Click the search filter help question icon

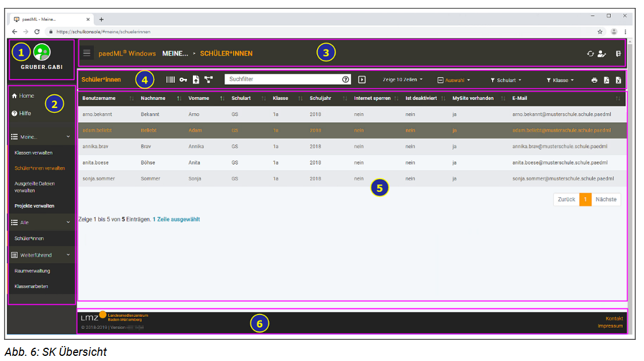coord(346,79)
